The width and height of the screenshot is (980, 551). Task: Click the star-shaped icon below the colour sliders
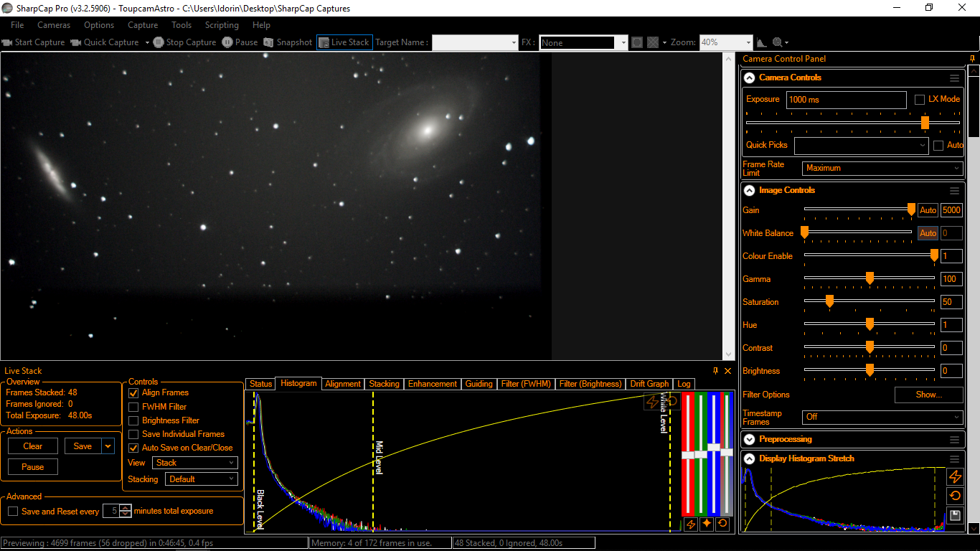pos(707,524)
